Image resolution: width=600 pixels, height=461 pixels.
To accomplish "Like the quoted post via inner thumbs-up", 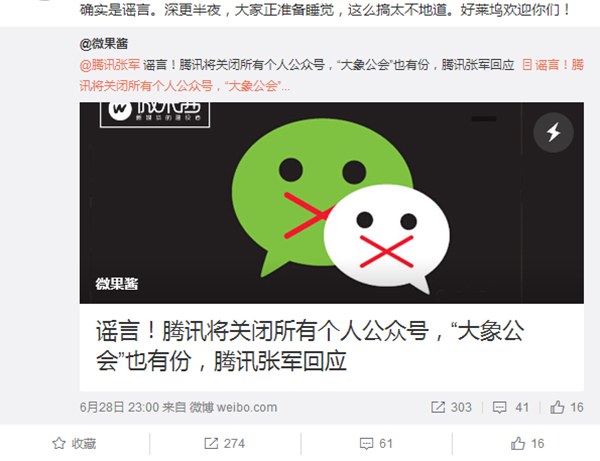I will (557, 407).
